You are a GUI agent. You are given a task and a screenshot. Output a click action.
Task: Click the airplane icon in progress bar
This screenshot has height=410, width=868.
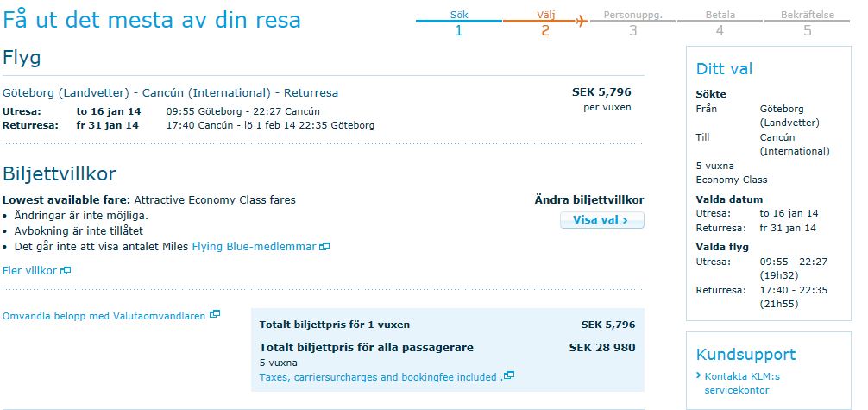582,21
